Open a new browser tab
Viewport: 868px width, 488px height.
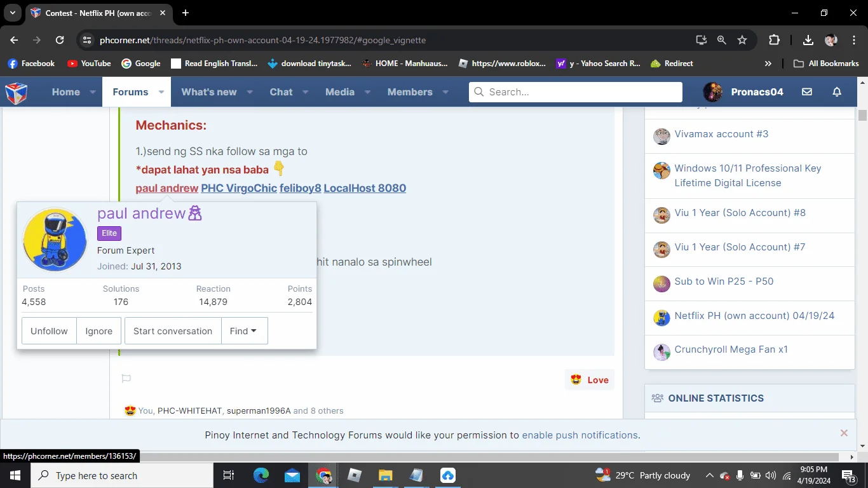pos(186,13)
